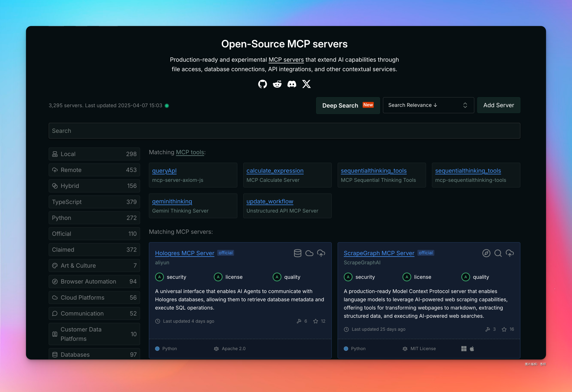This screenshot has width=572, height=392.
Task: Open the GitHub icon link
Action: tap(262, 84)
